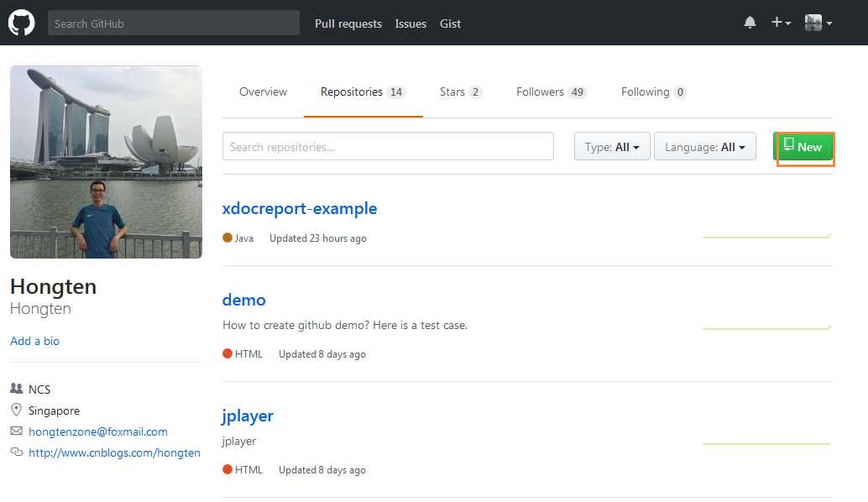Expand the Type: All dropdown
Screen dimensions: 868x502
[x=612, y=147]
